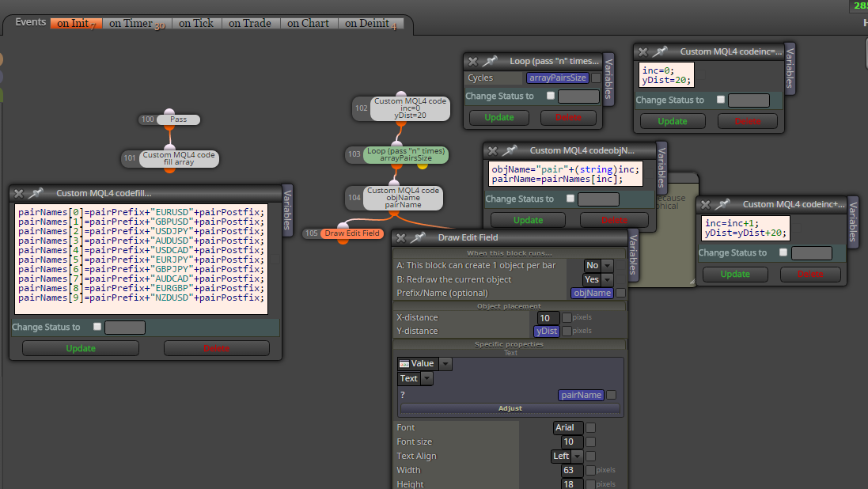The height and width of the screenshot is (489, 868).
Task: Pin the Draw Edit Field panel
Action: pos(418,237)
